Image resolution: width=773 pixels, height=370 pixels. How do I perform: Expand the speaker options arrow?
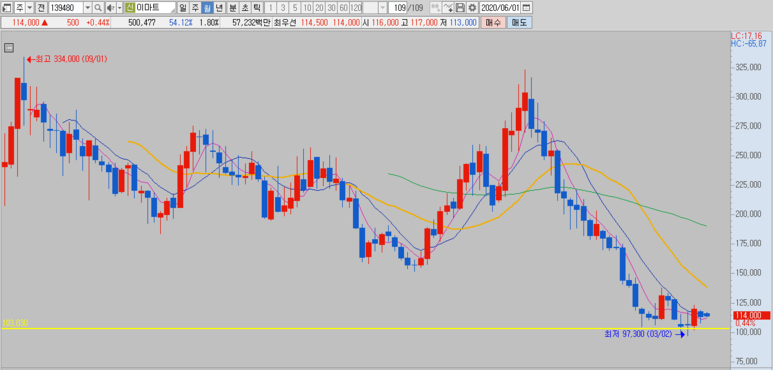[119, 7]
